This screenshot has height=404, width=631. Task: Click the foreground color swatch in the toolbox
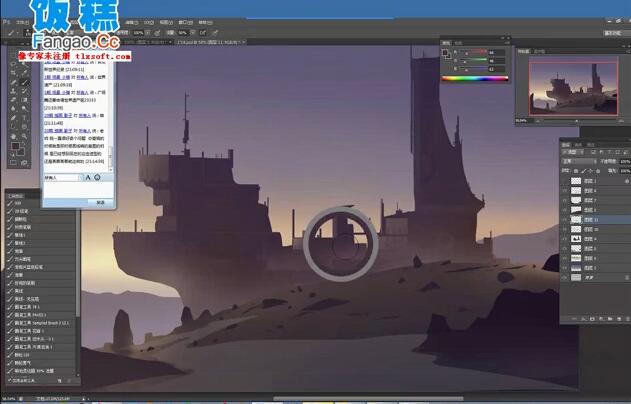pyautogui.click(x=15, y=146)
